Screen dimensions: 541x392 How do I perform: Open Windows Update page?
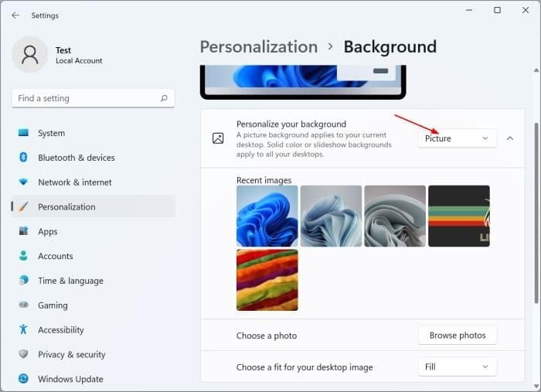94,379
